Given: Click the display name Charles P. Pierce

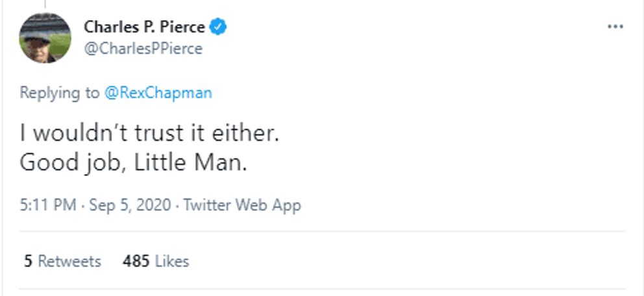Looking at the screenshot, I should pos(144,27).
